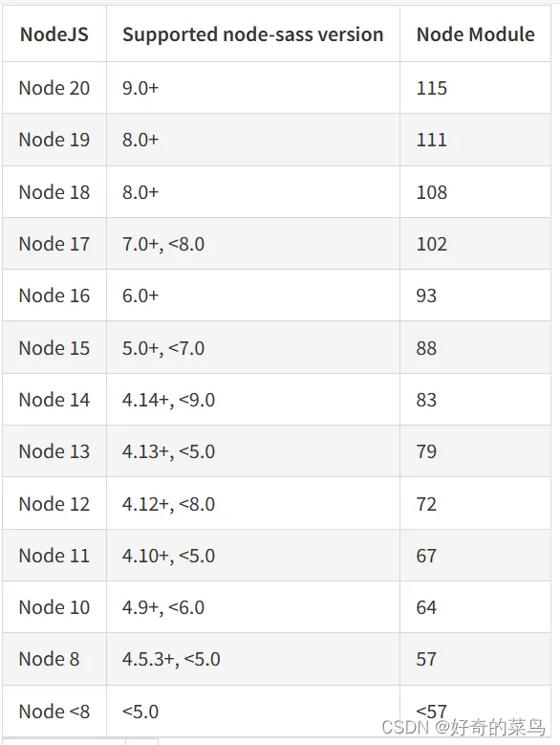This screenshot has width=560, height=745.
Task: Select the Node 18 cell
Action: pyautogui.click(x=54, y=192)
